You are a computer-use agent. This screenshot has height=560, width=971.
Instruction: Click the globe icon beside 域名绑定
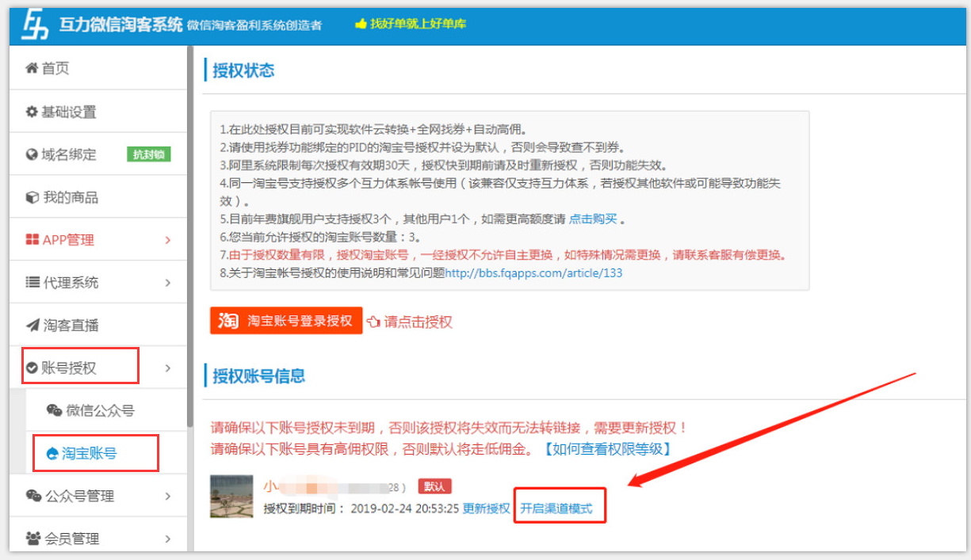click(32, 154)
